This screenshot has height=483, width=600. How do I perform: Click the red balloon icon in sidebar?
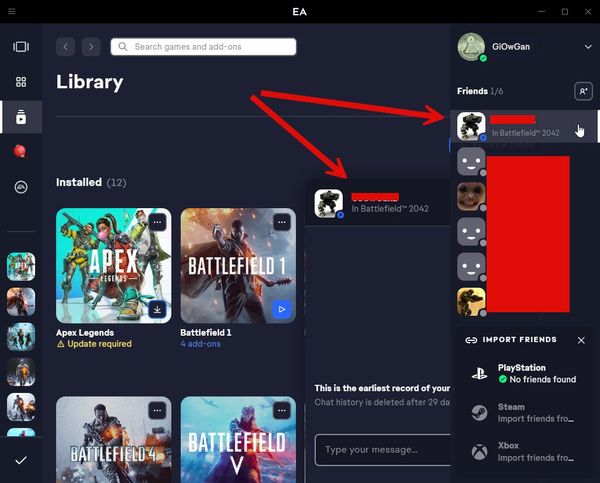20,152
